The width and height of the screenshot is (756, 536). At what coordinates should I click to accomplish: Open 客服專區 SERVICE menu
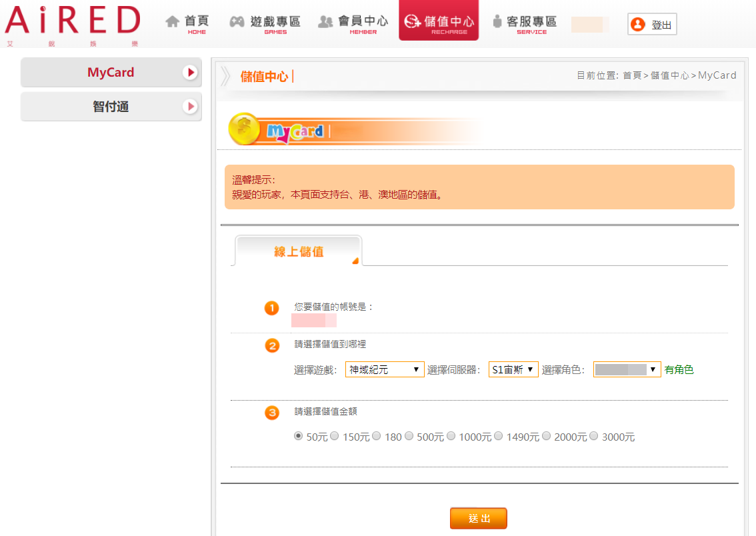pyautogui.click(x=525, y=24)
